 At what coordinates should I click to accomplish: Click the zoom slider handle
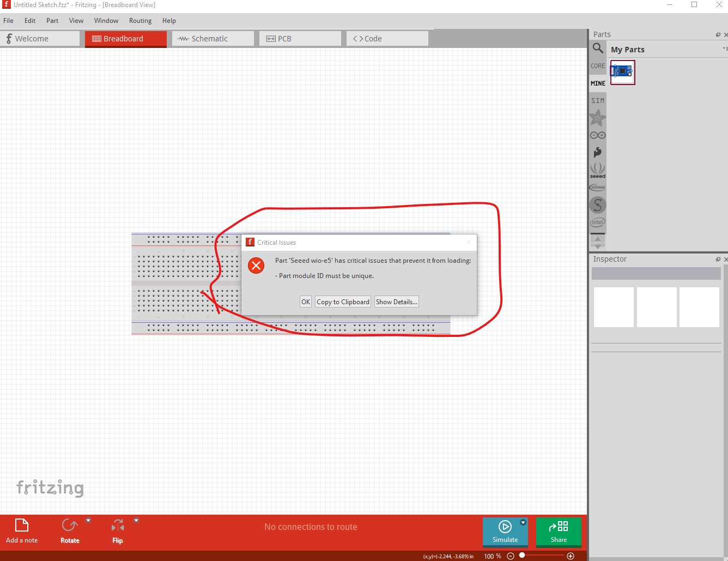[x=522, y=556]
